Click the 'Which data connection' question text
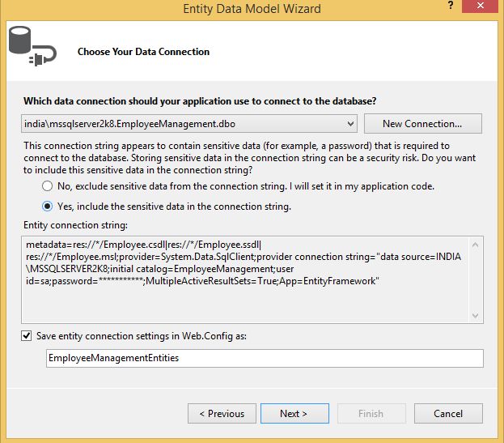Image resolution: width=504 pixels, height=443 pixels. [x=200, y=100]
